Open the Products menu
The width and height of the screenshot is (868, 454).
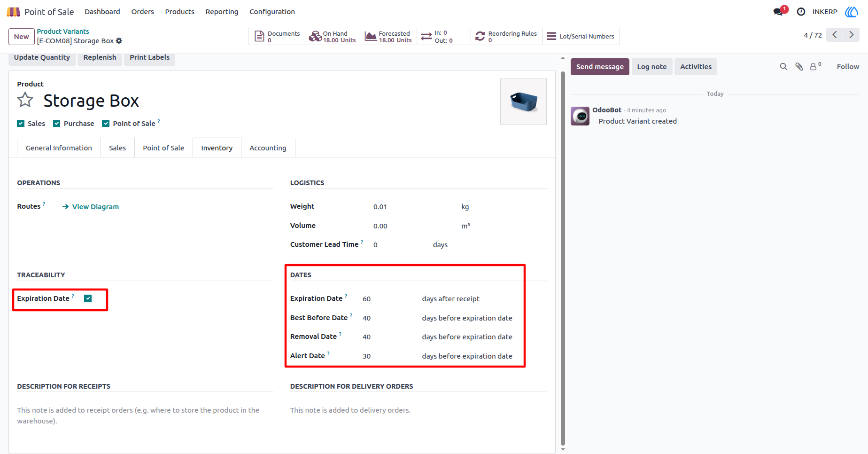[x=179, y=12]
